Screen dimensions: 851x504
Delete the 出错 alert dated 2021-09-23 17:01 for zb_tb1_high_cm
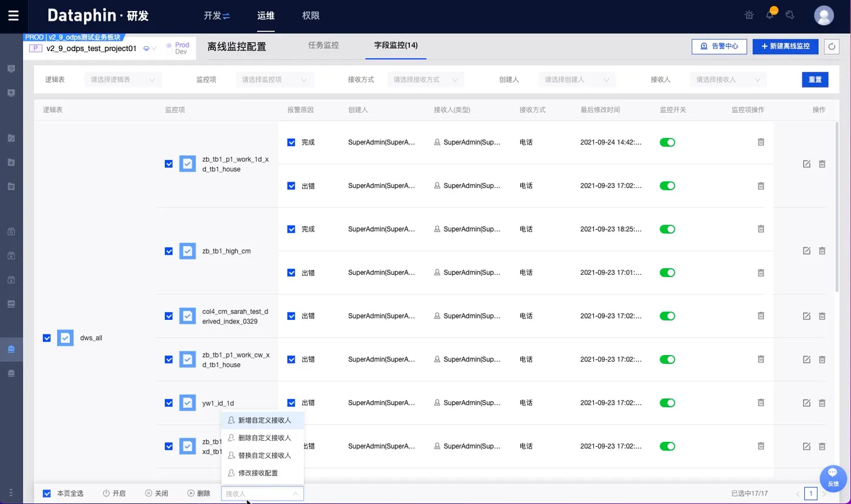tap(760, 272)
